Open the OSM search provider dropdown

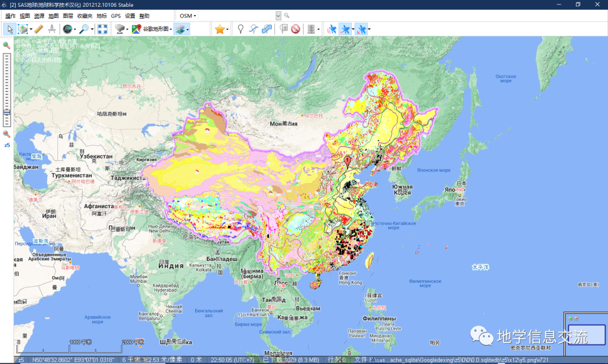point(187,16)
